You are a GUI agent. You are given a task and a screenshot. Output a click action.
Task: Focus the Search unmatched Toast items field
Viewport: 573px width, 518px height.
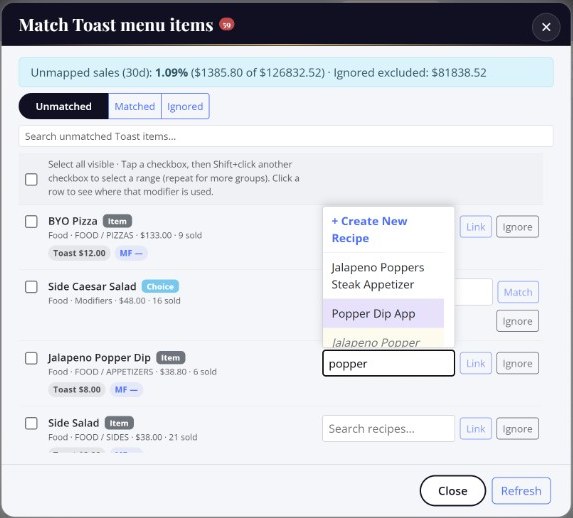click(286, 136)
